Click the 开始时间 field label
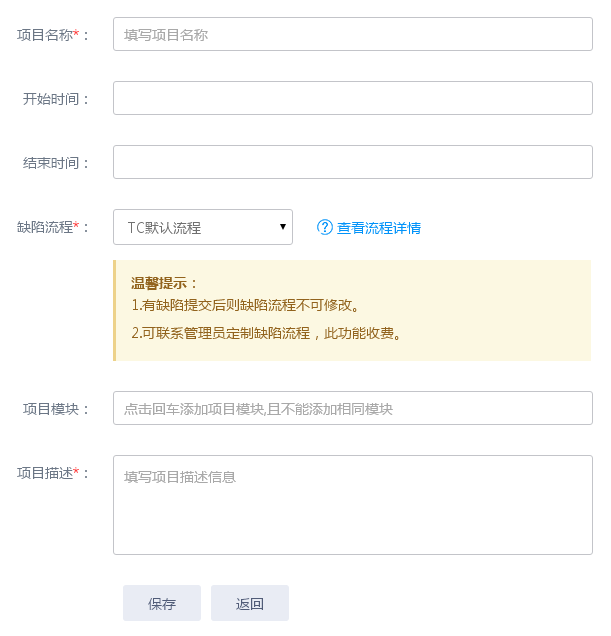This screenshot has height=636, width=611. 54,99
